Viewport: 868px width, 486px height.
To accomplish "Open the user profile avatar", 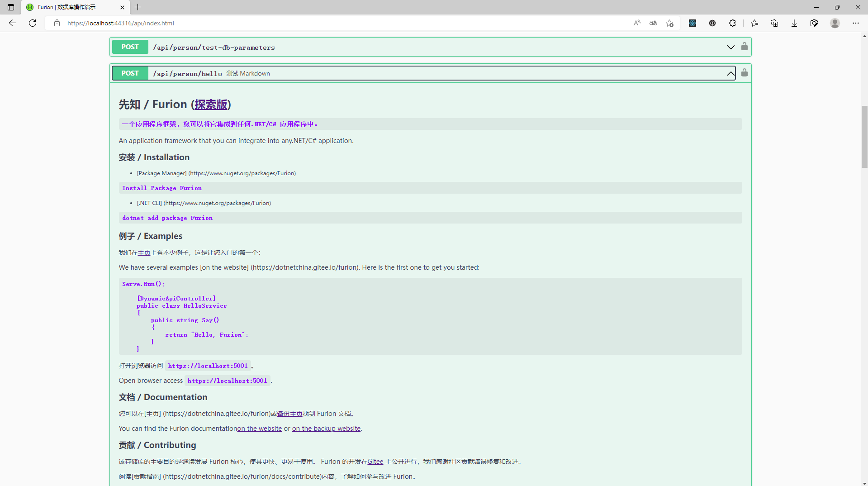I will (835, 23).
